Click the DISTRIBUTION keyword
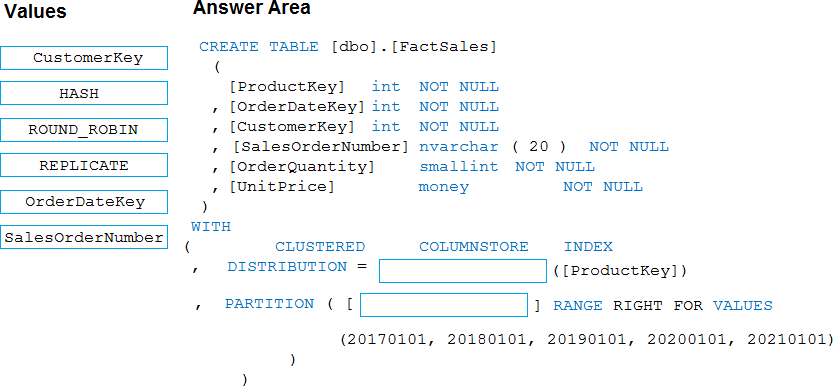Screen dimensions: 833x386 (287, 267)
